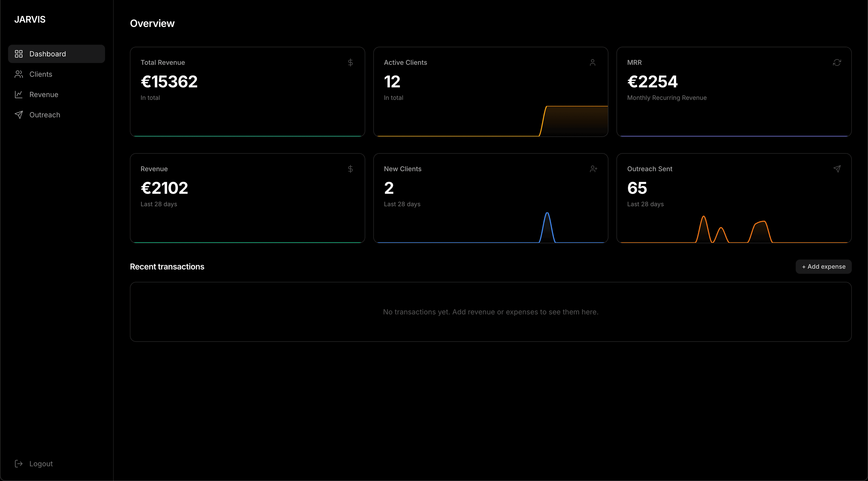
Task: Click the refresh icon on the MRR card
Action: pos(837,62)
